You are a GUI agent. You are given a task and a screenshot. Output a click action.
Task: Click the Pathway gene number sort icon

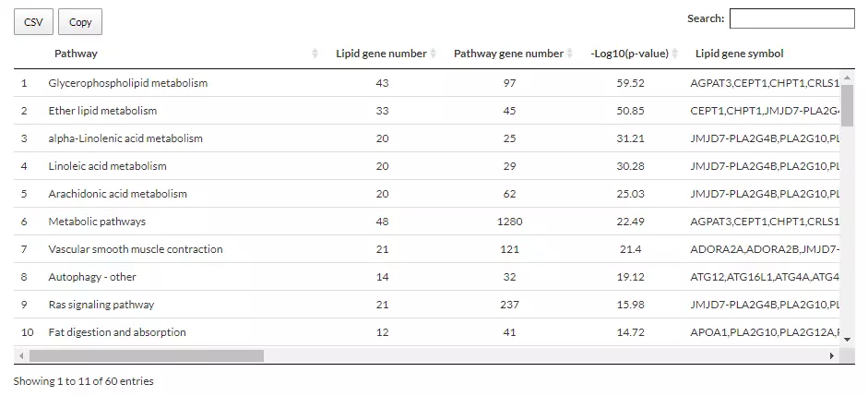pos(570,54)
